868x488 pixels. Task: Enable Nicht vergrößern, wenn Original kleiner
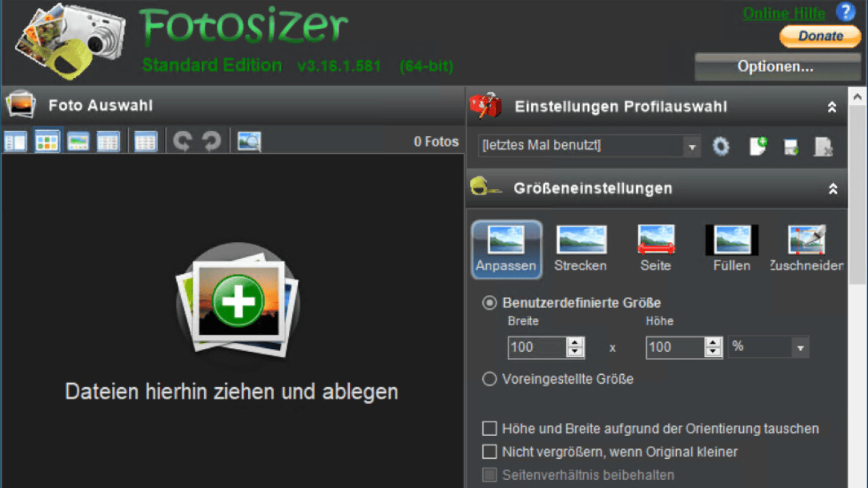489,451
